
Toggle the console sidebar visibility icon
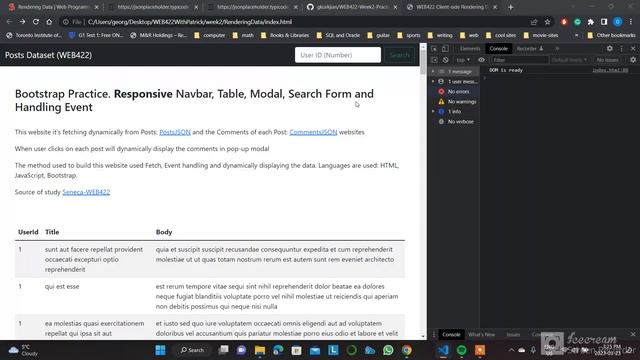(434, 60)
